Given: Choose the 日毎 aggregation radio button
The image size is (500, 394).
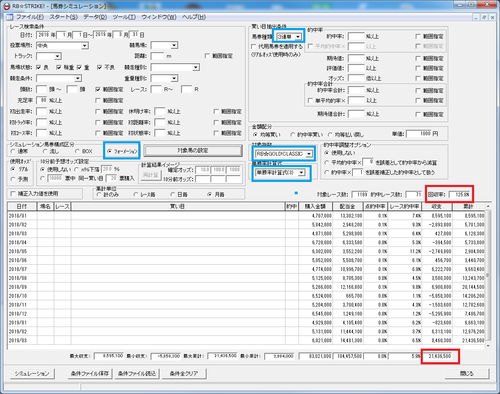Looking at the screenshot, I should [179, 194].
